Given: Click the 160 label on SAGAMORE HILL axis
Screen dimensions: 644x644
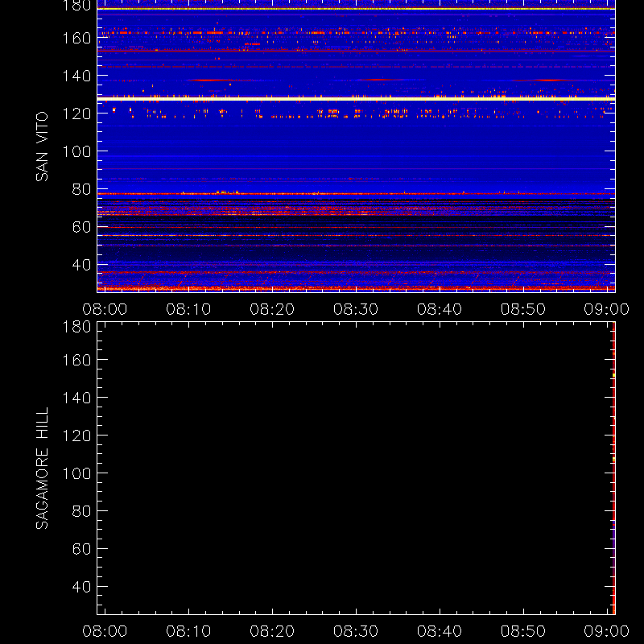Looking at the screenshot, I should click(x=76, y=360).
